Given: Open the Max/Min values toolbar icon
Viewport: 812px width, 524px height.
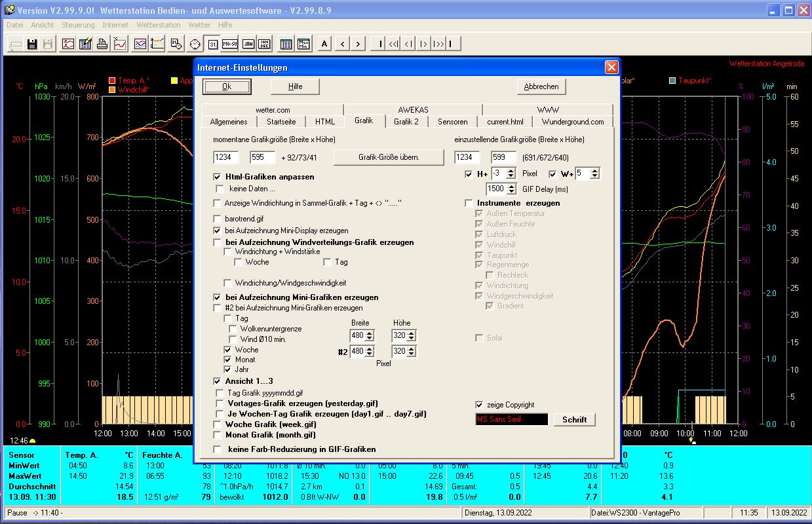Looking at the screenshot, I should [x=303, y=44].
